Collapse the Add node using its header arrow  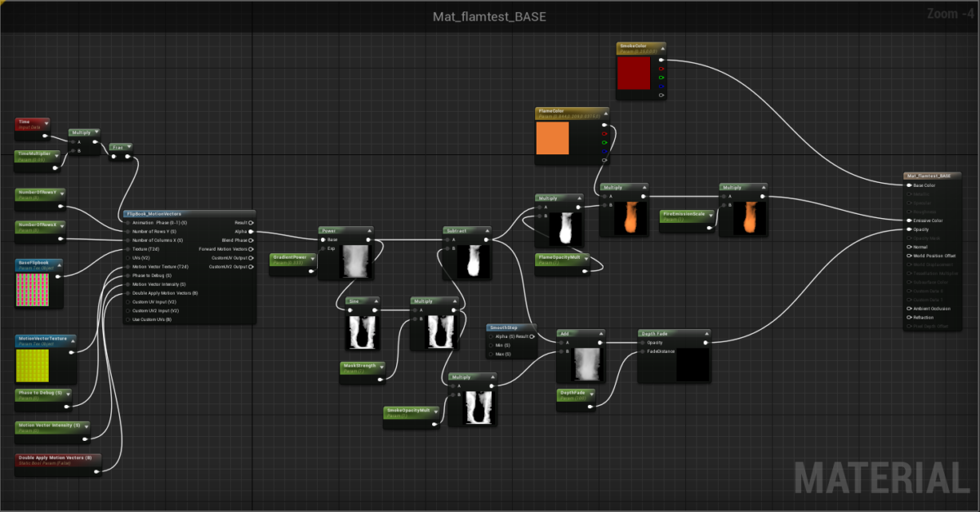tap(600, 333)
